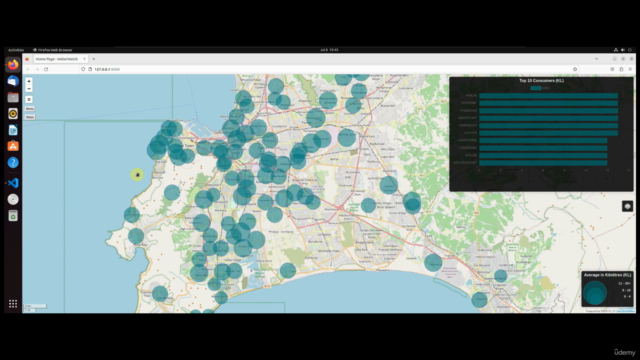Click the BISHOPSCOURT bar in the chart
This screenshot has width=640, height=360.
543,163
